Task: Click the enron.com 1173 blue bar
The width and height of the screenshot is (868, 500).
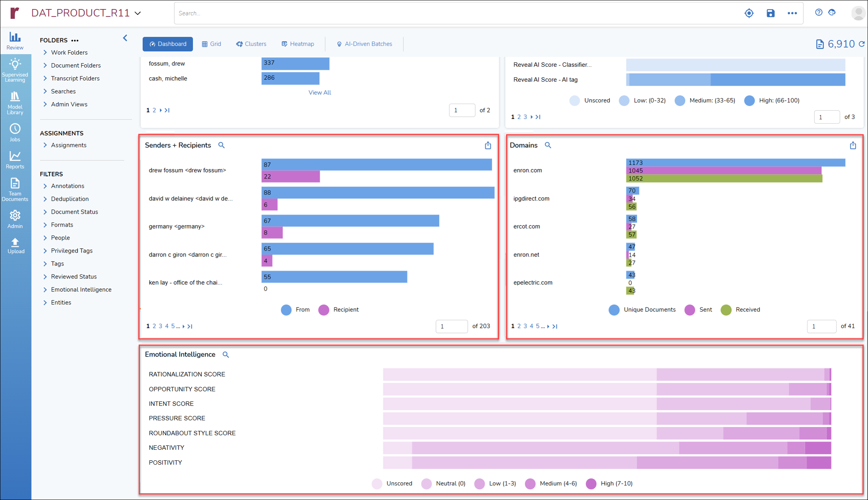Action: [736, 163]
